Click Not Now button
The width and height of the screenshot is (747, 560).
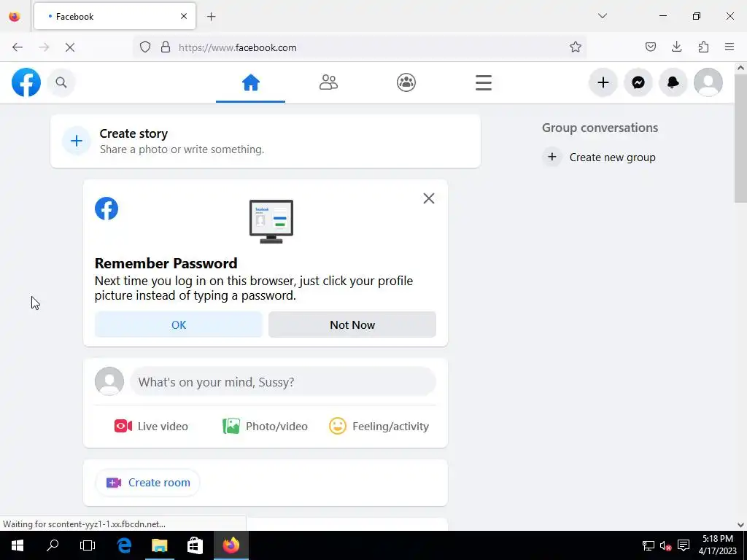(352, 324)
